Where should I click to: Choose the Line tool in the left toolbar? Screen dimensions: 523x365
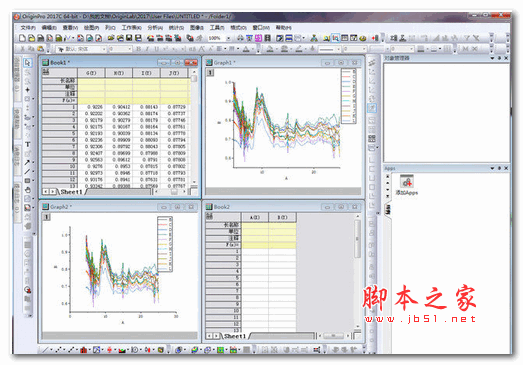pyautogui.click(x=27, y=171)
